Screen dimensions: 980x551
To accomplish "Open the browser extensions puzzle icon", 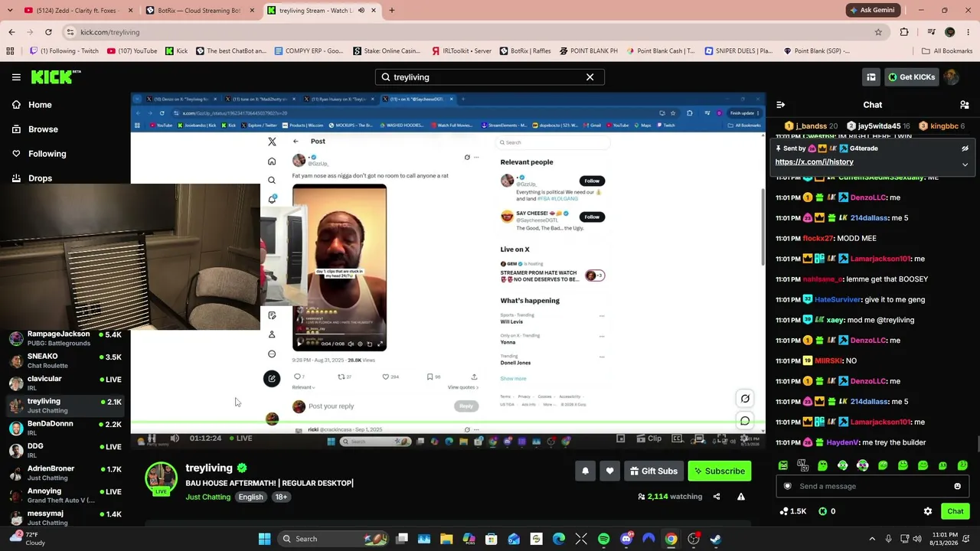I will point(904,32).
